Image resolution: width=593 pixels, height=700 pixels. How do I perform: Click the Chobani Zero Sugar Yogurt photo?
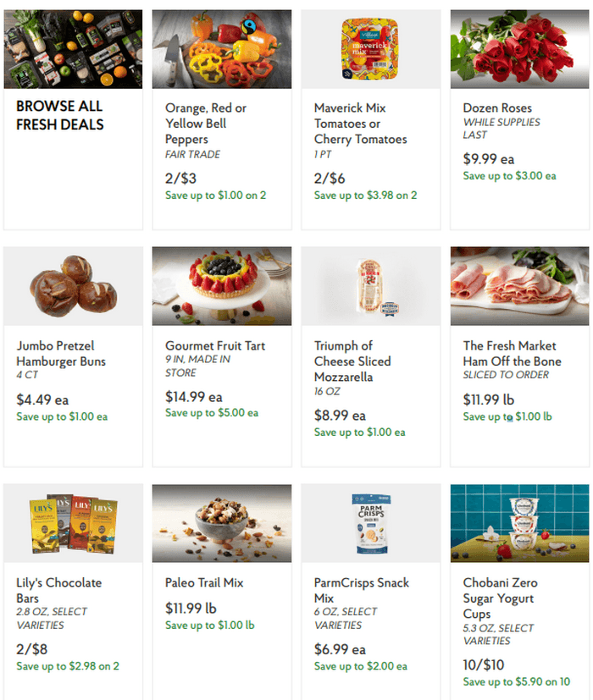(x=519, y=523)
